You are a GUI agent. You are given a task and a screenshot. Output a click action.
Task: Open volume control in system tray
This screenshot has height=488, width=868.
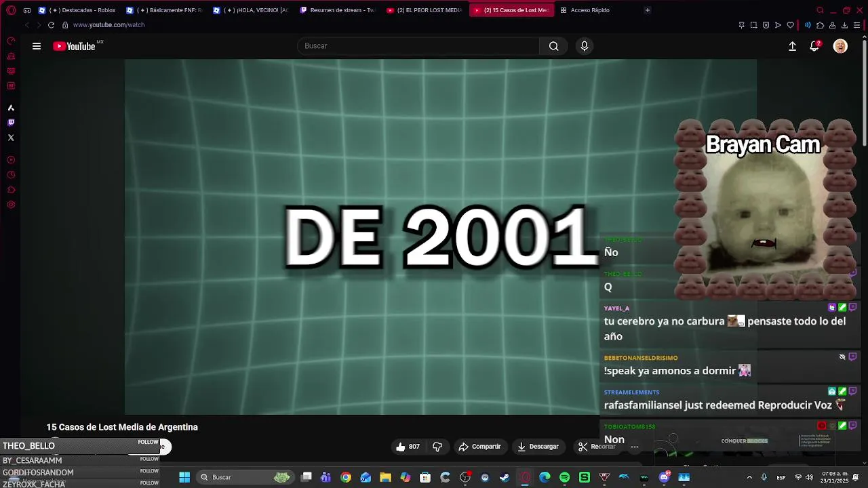[809, 477]
